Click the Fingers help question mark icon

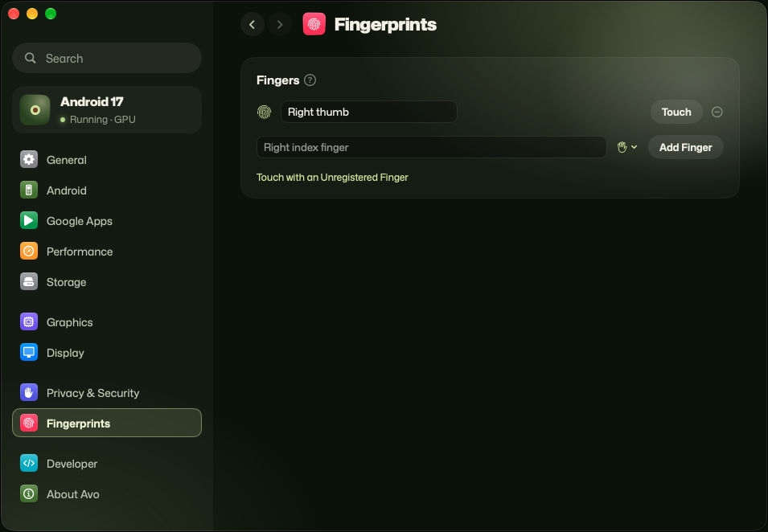click(310, 80)
